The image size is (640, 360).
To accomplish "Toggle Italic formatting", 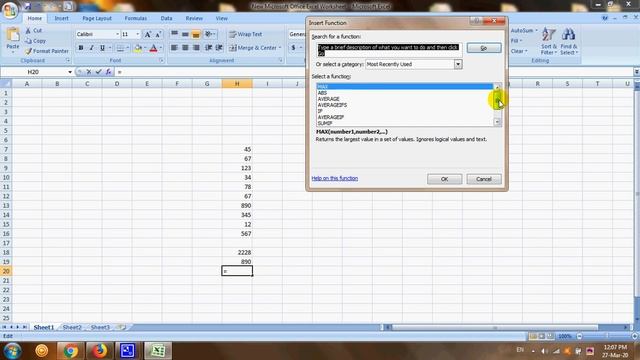I will click(92, 48).
